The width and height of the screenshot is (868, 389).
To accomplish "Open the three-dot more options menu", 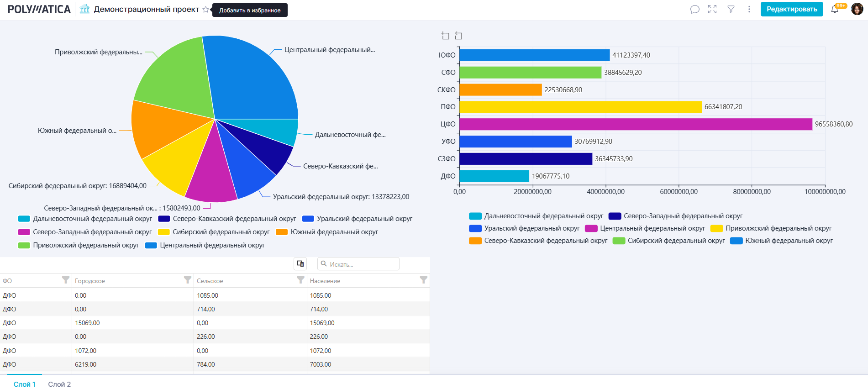I will (749, 9).
